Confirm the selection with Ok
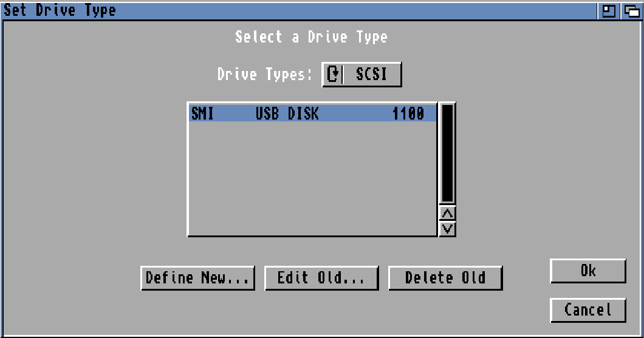The image size is (644, 338). point(587,271)
